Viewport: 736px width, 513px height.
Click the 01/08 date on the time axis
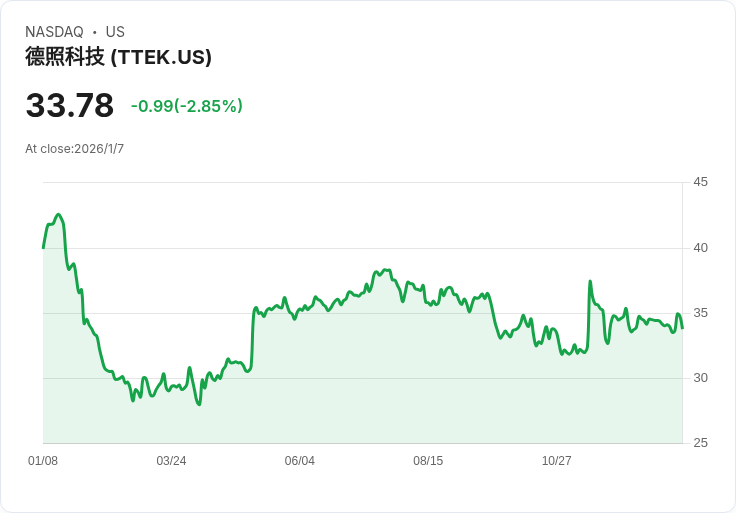coord(43,461)
